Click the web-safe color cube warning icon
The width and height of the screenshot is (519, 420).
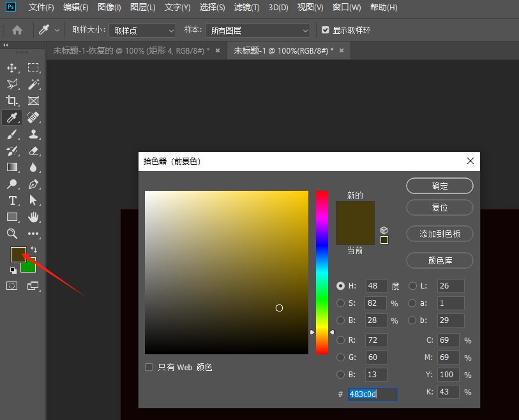click(384, 230)
